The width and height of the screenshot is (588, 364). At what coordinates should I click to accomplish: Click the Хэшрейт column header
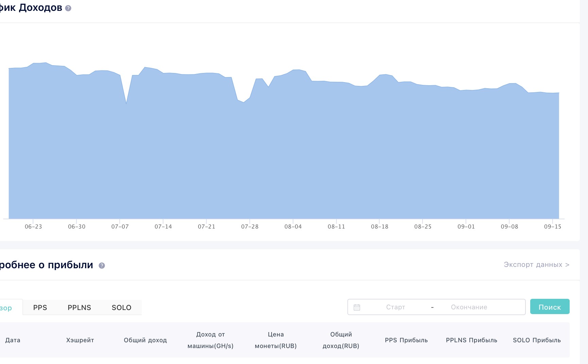[80, 340]
